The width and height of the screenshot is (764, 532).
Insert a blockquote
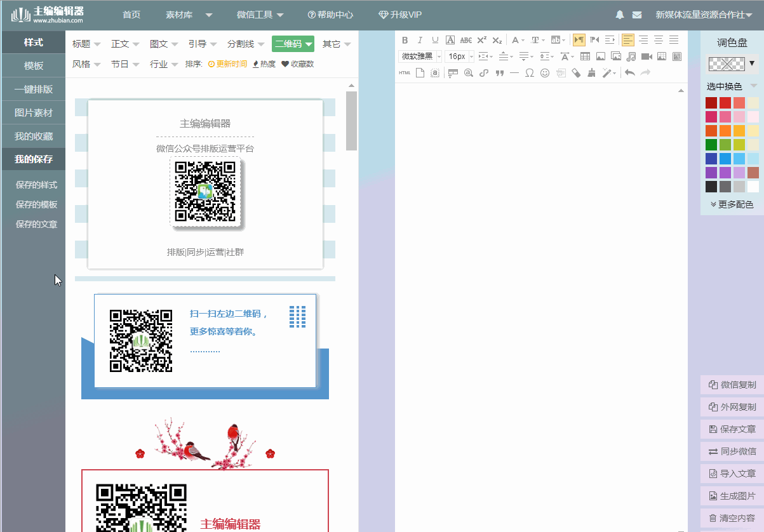pos(500,73)
